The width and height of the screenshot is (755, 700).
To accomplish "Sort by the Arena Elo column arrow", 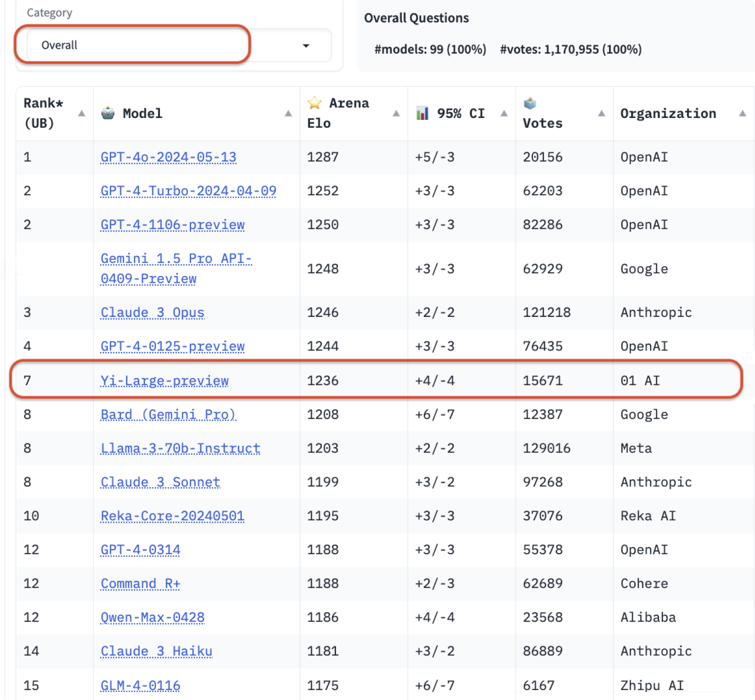I will click(396, 114).
